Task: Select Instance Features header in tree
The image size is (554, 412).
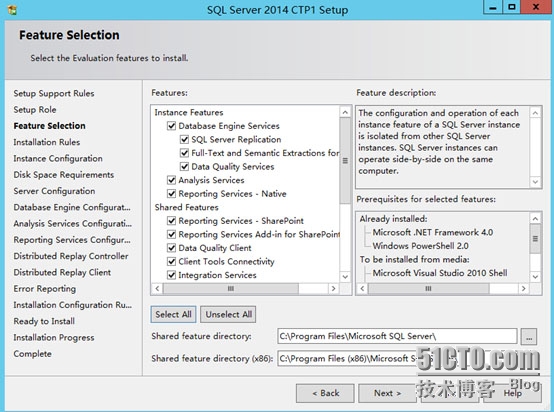Action: point(189,112)
